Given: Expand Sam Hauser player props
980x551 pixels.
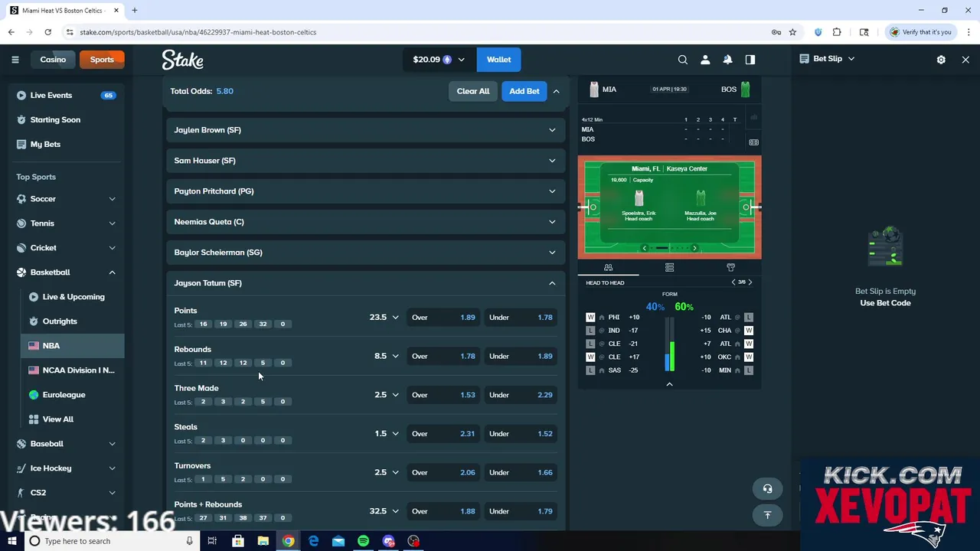Looking at the screenshot, I should pos(366,161).
